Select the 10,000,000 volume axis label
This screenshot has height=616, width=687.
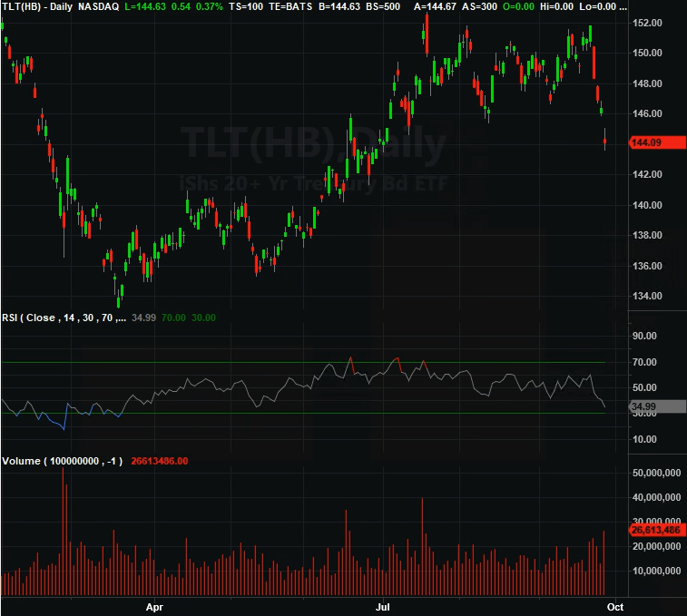656,571
